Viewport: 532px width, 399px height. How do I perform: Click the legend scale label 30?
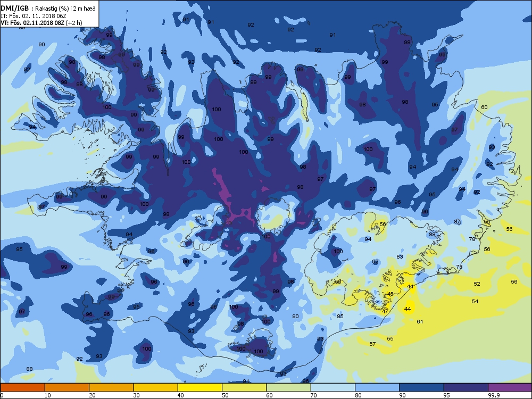(136, 395)
